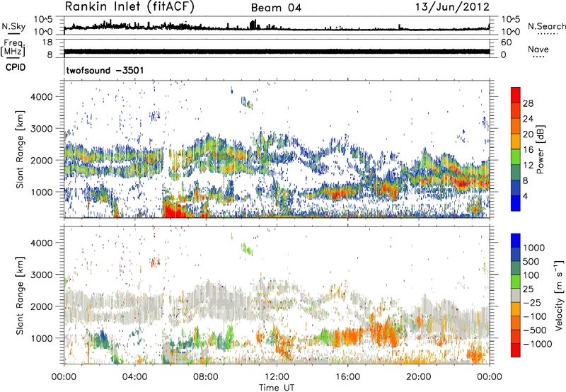This screenshot has width=566, height=392.
Task: Click the 'Rankin Inlet (fitACF)' plot title
Action: [129, 6]
